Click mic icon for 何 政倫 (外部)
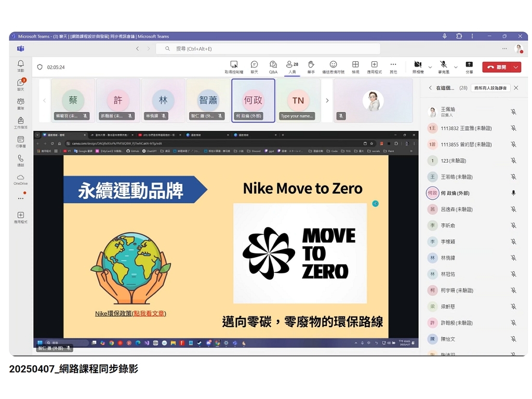 click(513, 193)
